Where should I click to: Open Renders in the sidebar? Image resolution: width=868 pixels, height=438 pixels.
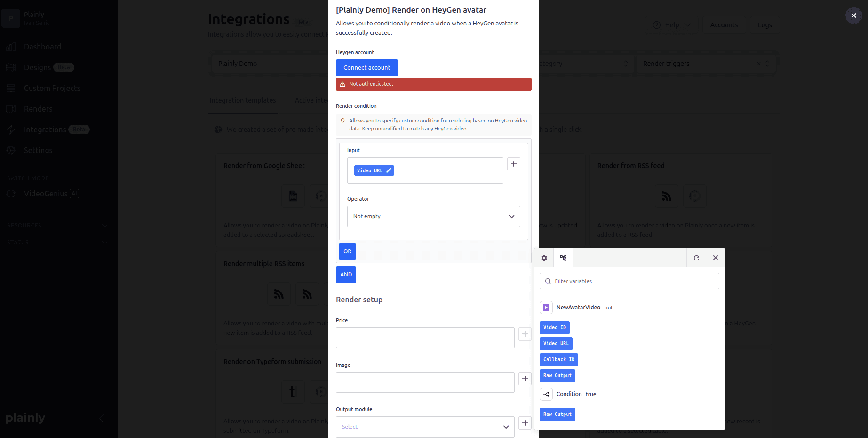(38, 109)
